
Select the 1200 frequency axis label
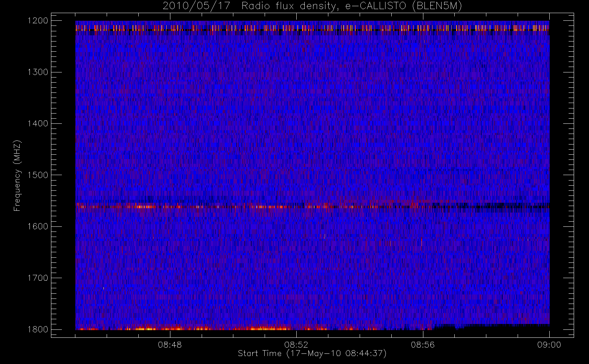[x=38, y=21]
